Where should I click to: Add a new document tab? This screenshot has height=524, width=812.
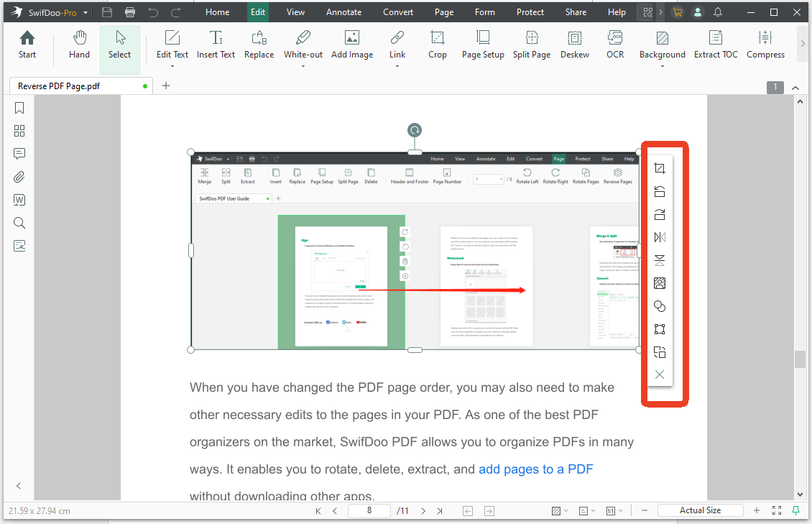point(166,86)
